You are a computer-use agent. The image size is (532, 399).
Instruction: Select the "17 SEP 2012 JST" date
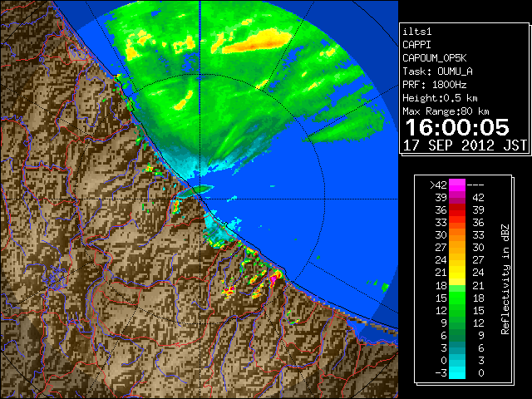click(x=465, y=145)
